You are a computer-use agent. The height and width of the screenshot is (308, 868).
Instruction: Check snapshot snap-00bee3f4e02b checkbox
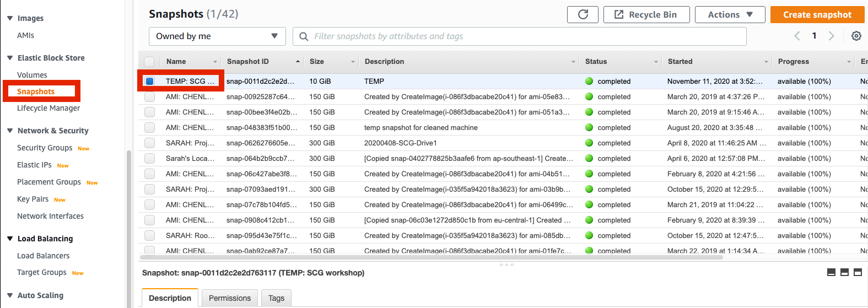pos(149,112)
